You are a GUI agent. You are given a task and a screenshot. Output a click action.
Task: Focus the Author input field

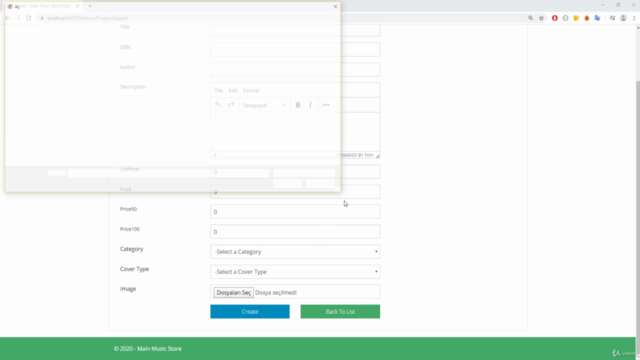[295, 69]
